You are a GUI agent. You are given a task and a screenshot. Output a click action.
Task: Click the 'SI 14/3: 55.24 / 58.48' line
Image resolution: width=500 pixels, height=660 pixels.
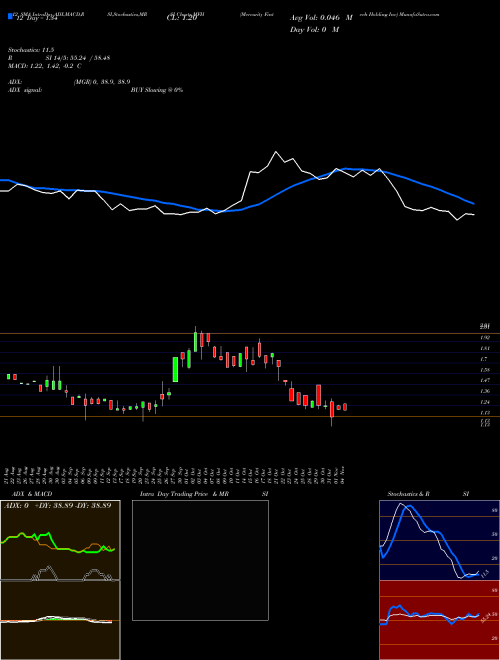click(x=78, y=58)
